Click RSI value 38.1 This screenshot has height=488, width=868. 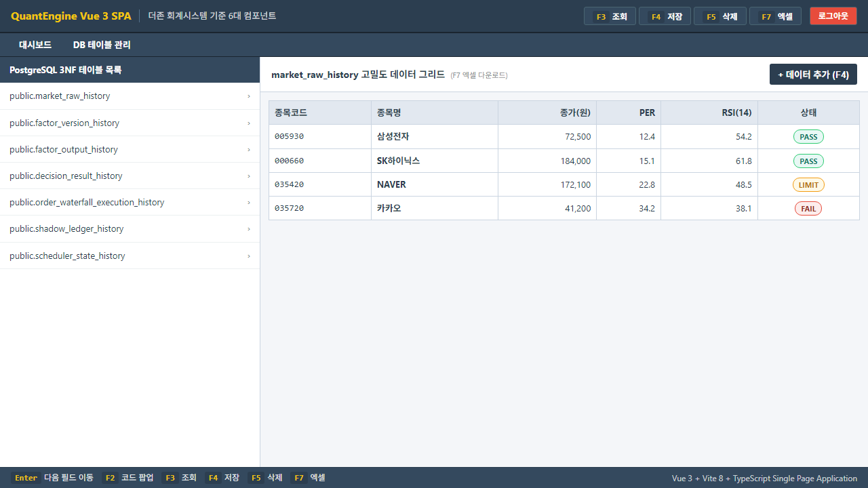tap(709, 208)
